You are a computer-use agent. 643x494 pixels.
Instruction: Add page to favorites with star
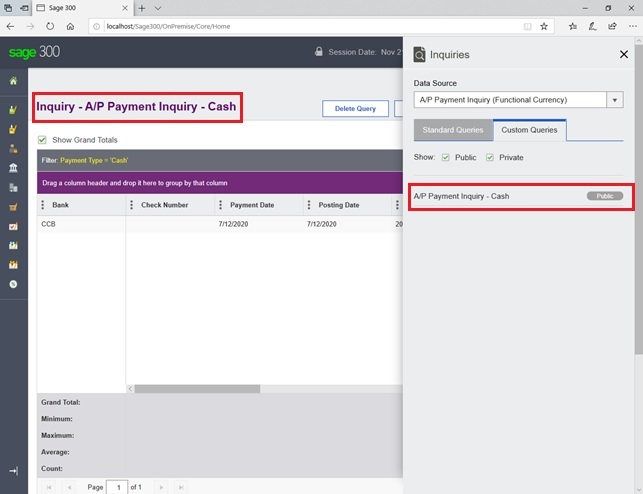coord(544,26)
